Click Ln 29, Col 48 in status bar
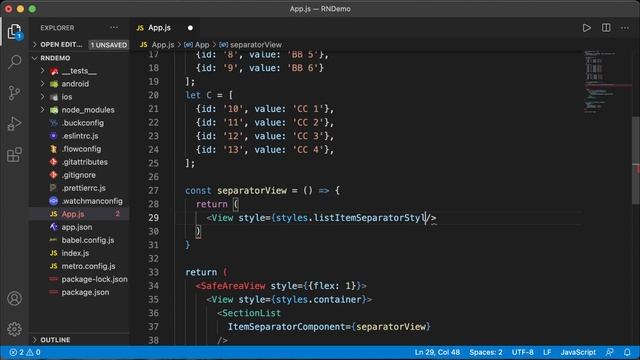 click(x=437, y=352)
